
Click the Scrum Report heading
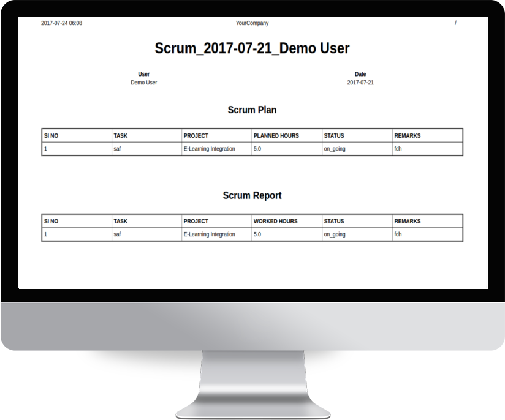(252, 195)
